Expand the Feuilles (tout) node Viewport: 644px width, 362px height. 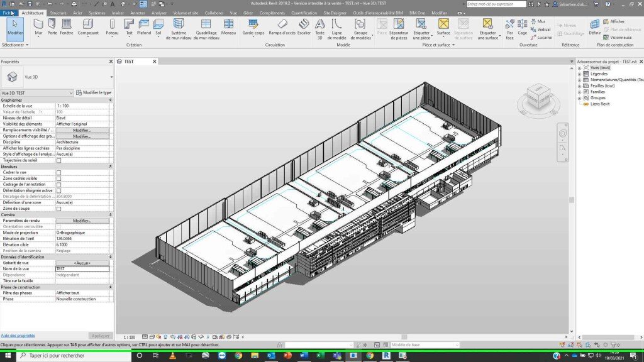point(579,85)
